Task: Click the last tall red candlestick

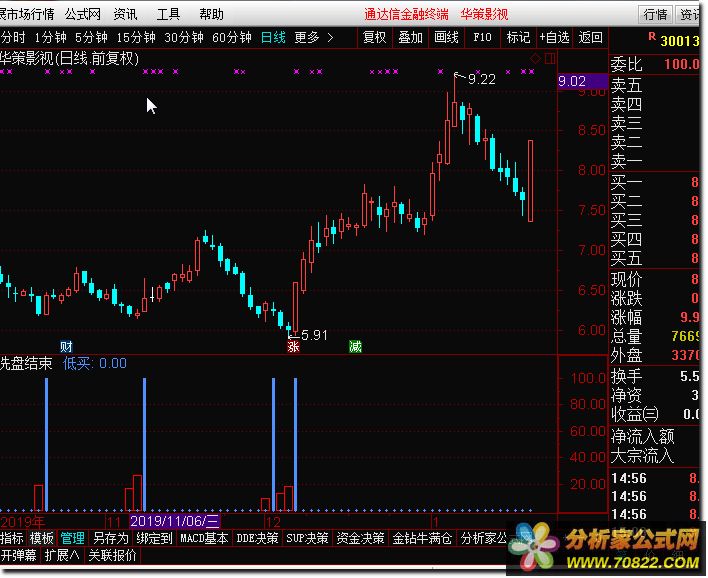Action: pyautogui.click(x=530, y=181)
